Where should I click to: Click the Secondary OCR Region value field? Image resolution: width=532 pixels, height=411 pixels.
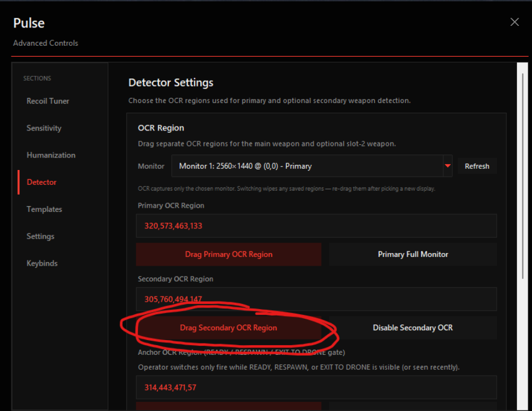tap(316, 299)
